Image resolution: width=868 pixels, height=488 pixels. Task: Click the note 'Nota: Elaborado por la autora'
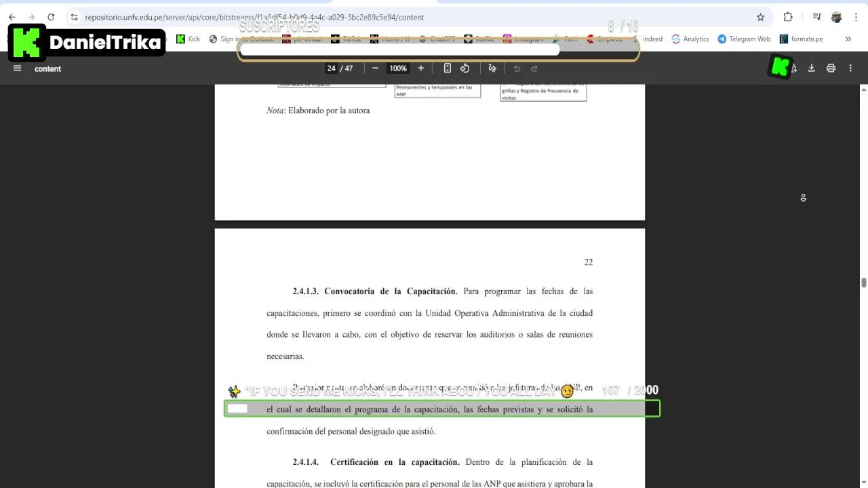coord(318,110)
